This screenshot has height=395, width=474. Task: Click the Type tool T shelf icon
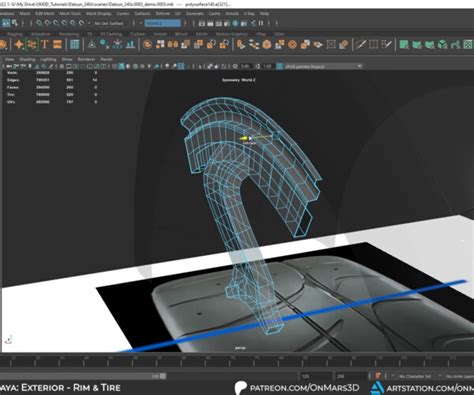45,44
